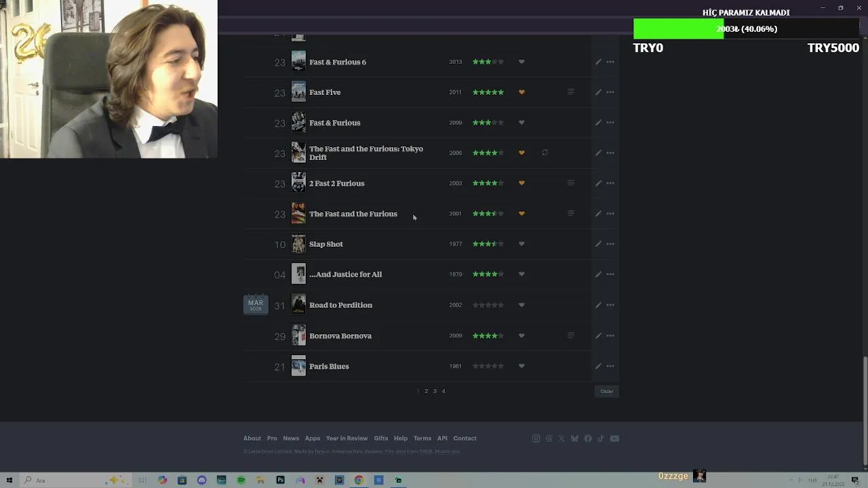Image resolution: width=868 pixels, height=488 pixels.
Task: Unlike Fast Five via its heart
Action: point(521,92)
